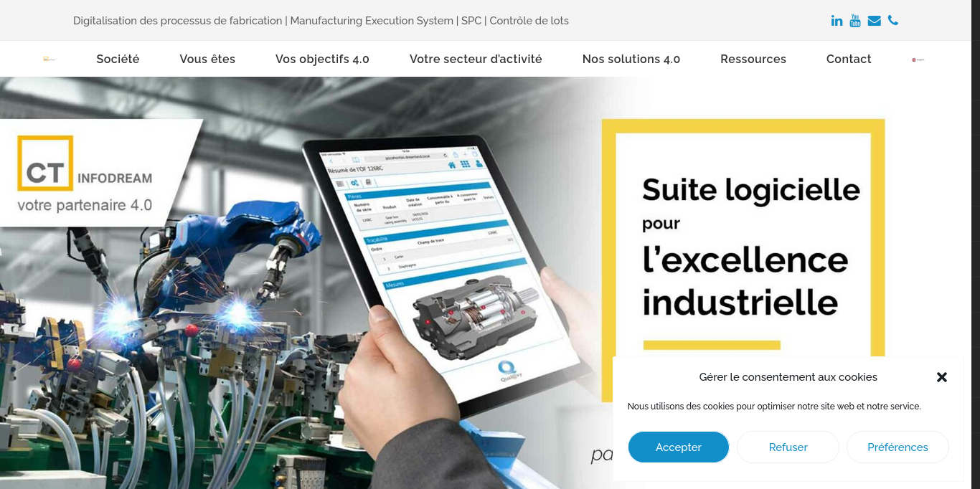Open cookie Préférences settings
Viewport: 980px width, 489px height.
point(897,447)
